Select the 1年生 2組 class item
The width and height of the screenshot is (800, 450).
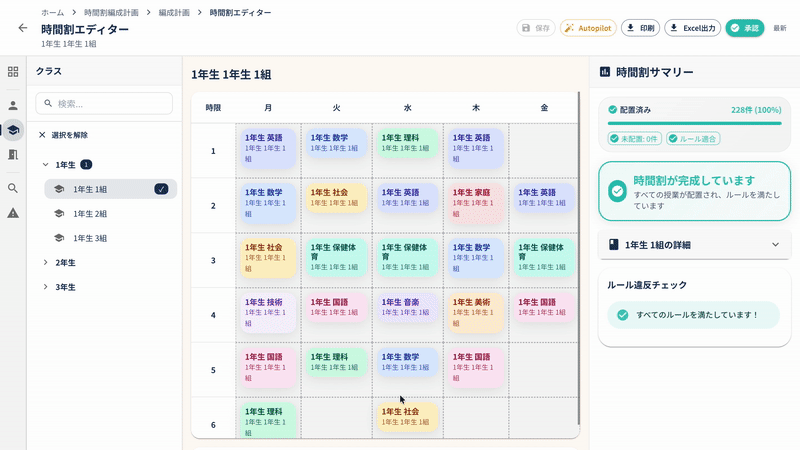click(90, 214)
